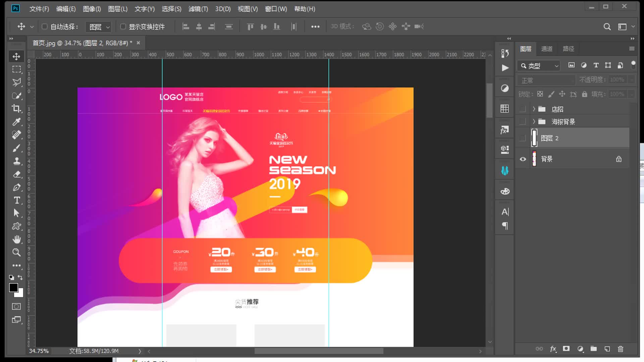Select the Clone Stamp tool
Image resolution: width=644 pixels, height=362 pixels.
point(16,161)
